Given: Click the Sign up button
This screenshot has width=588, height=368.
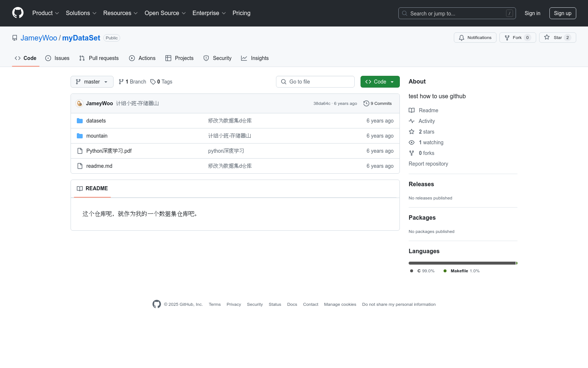Looking at the screenshot, I should point(563,13).
